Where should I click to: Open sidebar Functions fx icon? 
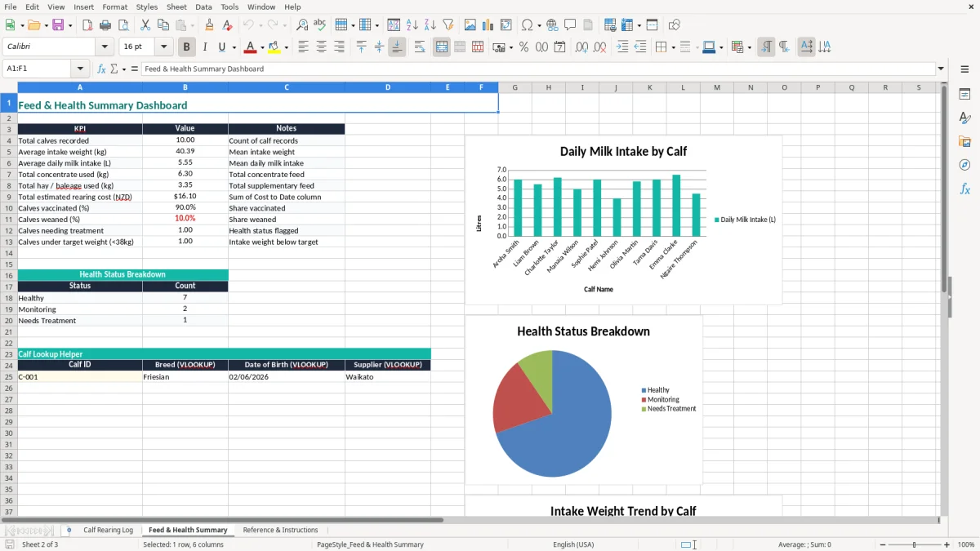point(964,189)
